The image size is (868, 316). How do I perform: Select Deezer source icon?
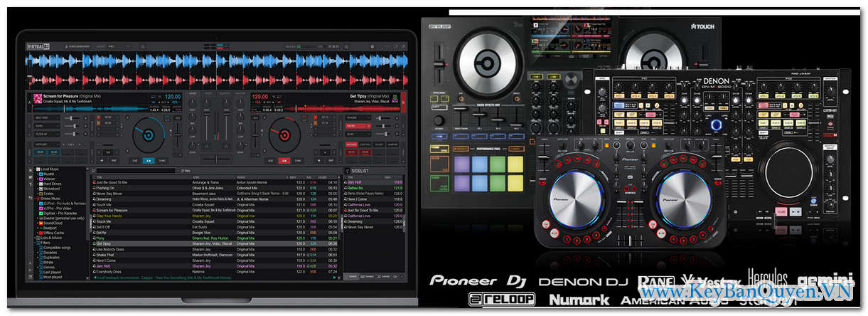point(41,218)
